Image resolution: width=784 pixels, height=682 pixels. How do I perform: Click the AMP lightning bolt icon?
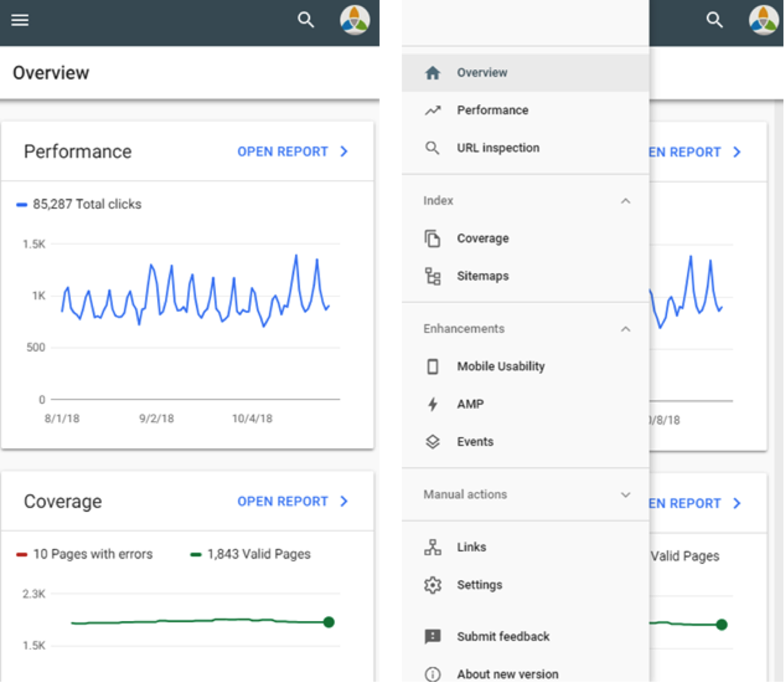[433, 404]
